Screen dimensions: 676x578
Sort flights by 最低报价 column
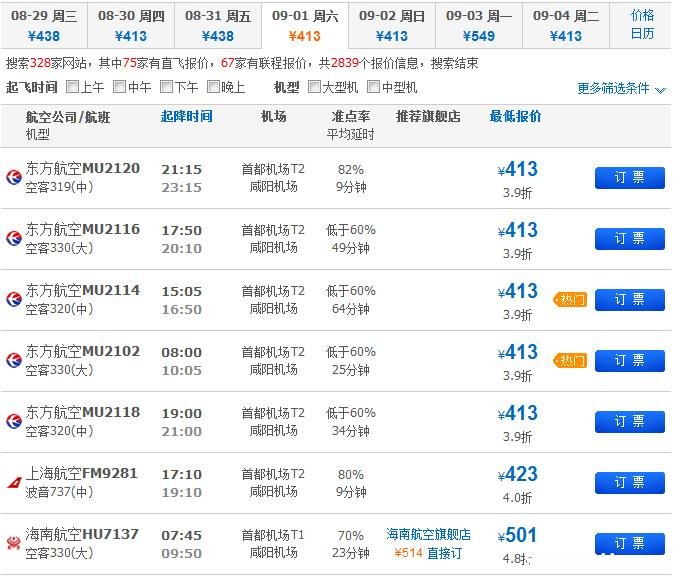click(515, 116)
